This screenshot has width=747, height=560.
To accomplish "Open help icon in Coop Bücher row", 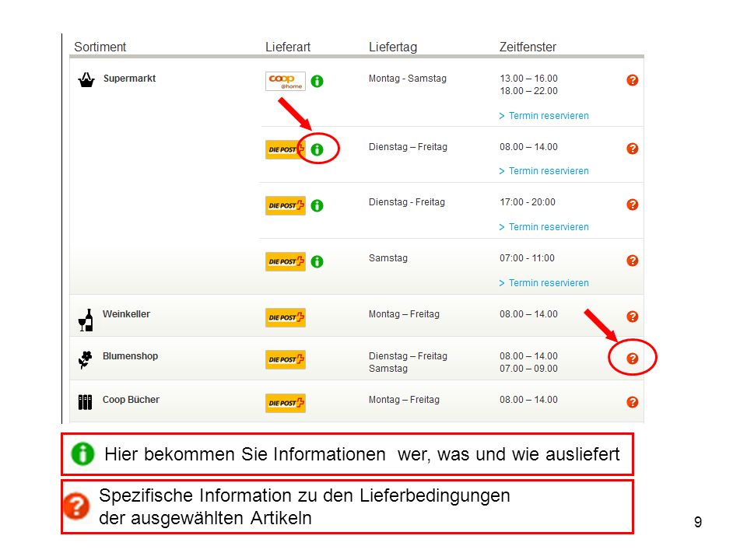I will pyautogui.click(x=632, y=402).
